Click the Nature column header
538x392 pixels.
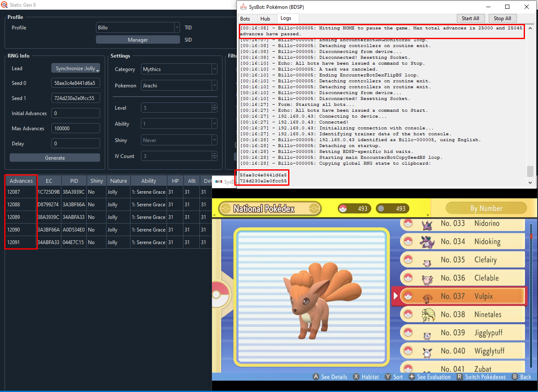[x=118, y=181]
